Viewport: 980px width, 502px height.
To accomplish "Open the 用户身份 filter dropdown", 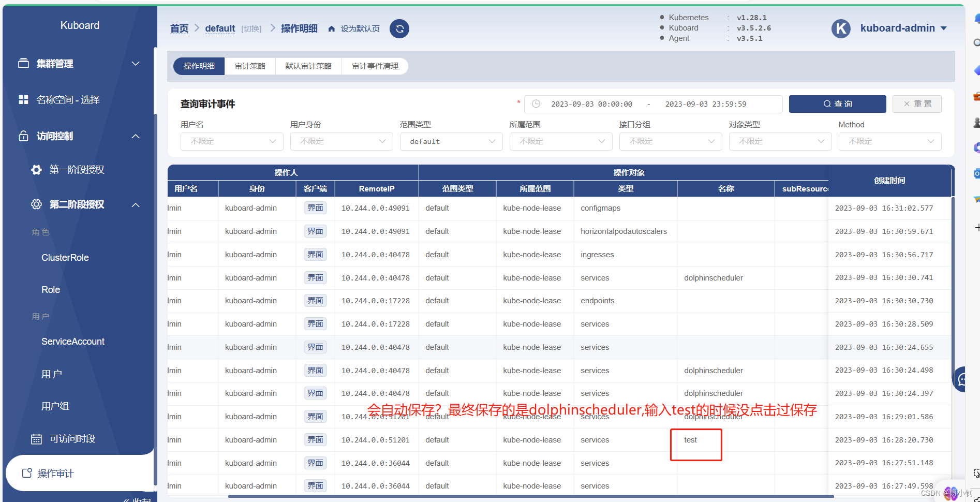I will [x=341, y=141].
